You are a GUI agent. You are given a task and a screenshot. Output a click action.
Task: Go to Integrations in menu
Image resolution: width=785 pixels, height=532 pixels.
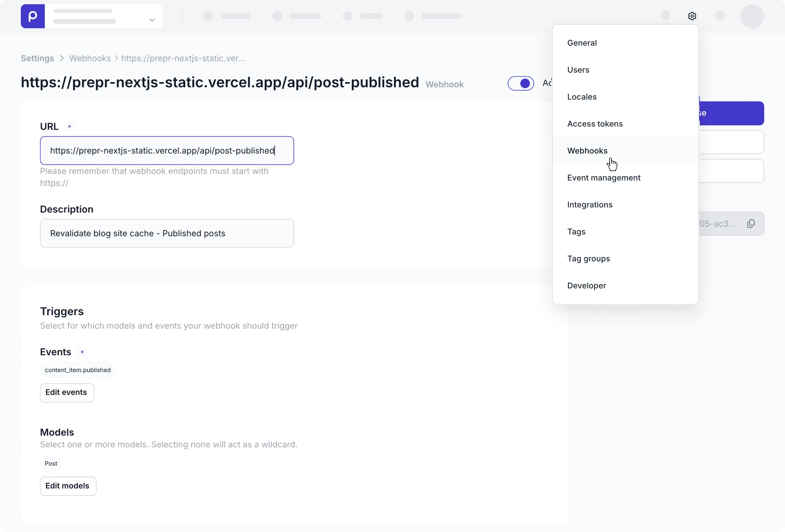[625, 205]
